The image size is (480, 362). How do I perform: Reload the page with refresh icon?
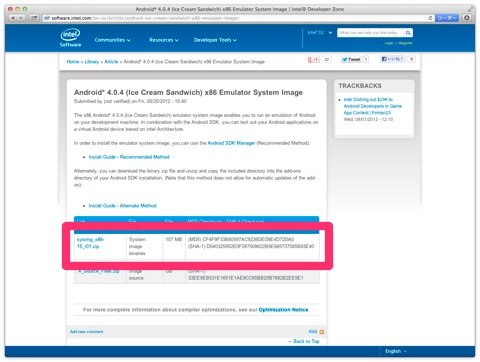430,18
